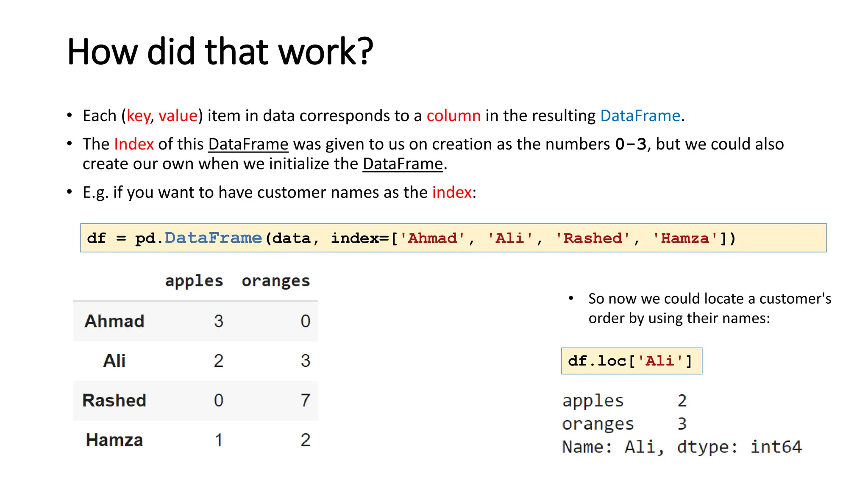Click 'Ahmad' string in the code line
Viewport: 868px width, 488px height.
tap(432, 238)
